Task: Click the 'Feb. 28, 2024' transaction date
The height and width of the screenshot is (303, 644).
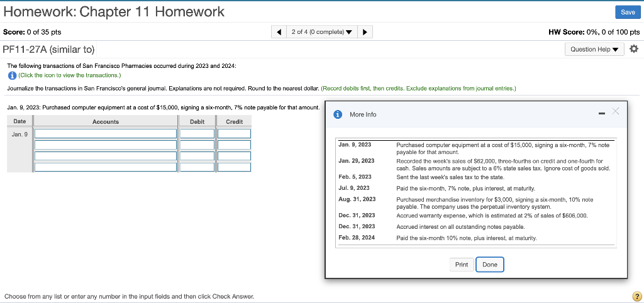Action: click(x=357, y=238)
